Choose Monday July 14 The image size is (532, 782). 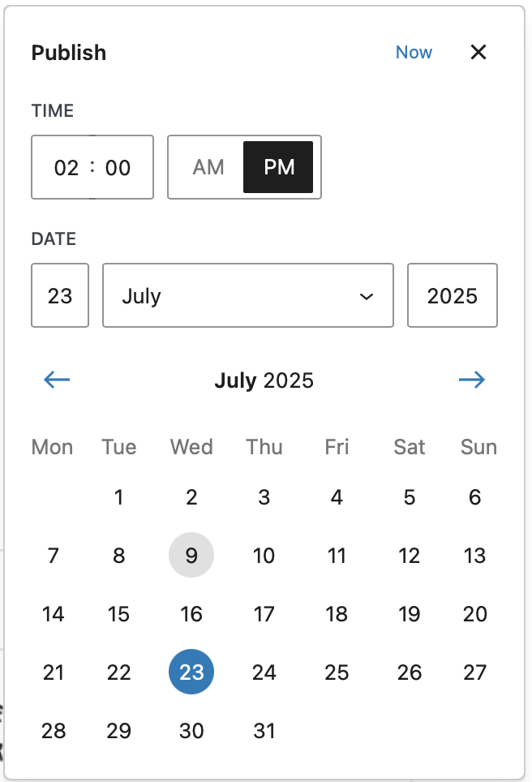pos(53,613)
